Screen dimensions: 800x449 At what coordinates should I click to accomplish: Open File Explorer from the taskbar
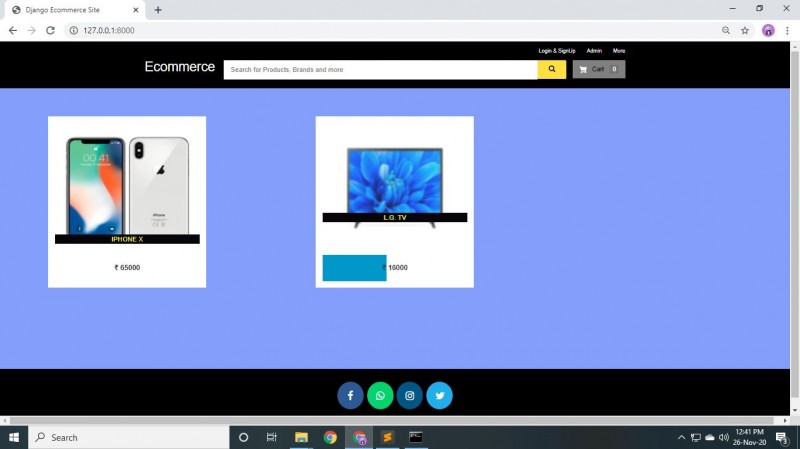coord(301,437)
